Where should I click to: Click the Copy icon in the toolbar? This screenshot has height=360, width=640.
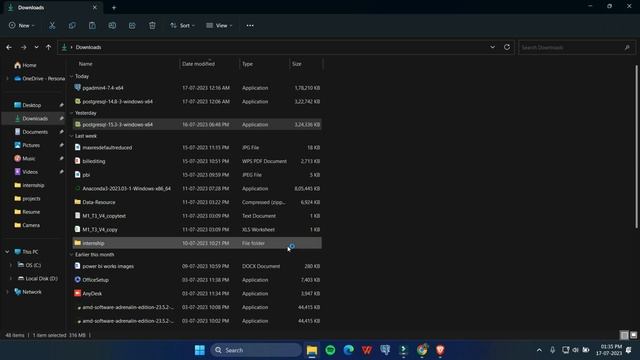pos(72,25)
